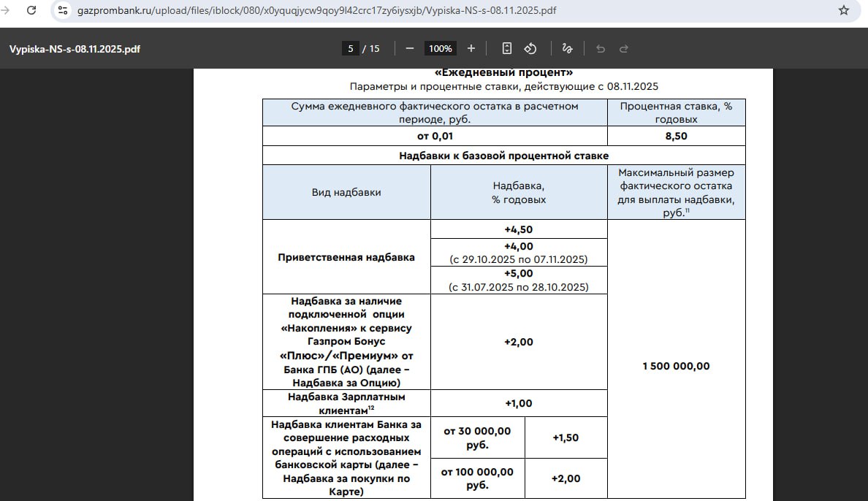Rotate the PDF counterclockwise
868x501 pixels.
[531, 48]
